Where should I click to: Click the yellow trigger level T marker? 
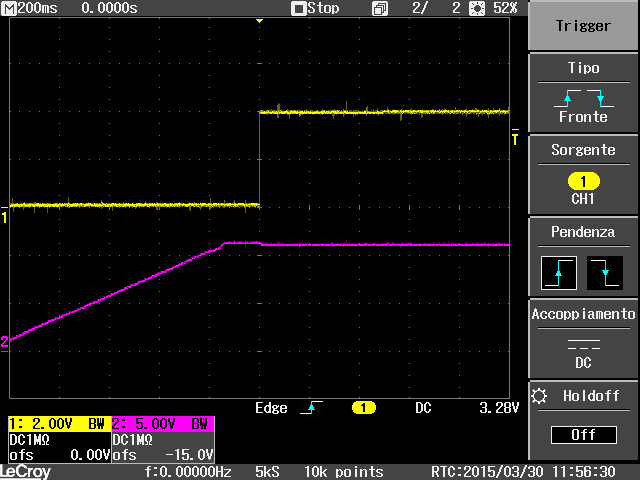click(x=515, y=137)
